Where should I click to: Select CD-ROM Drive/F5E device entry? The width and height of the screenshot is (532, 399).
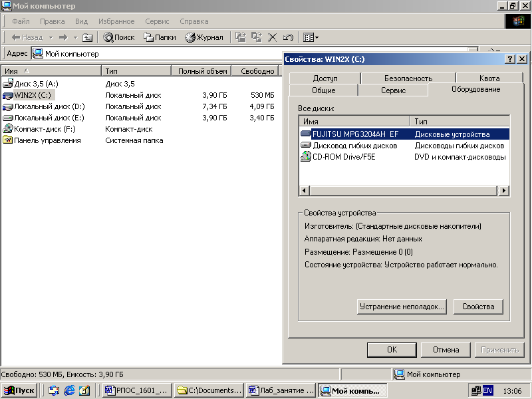click(x=405, y=157)
